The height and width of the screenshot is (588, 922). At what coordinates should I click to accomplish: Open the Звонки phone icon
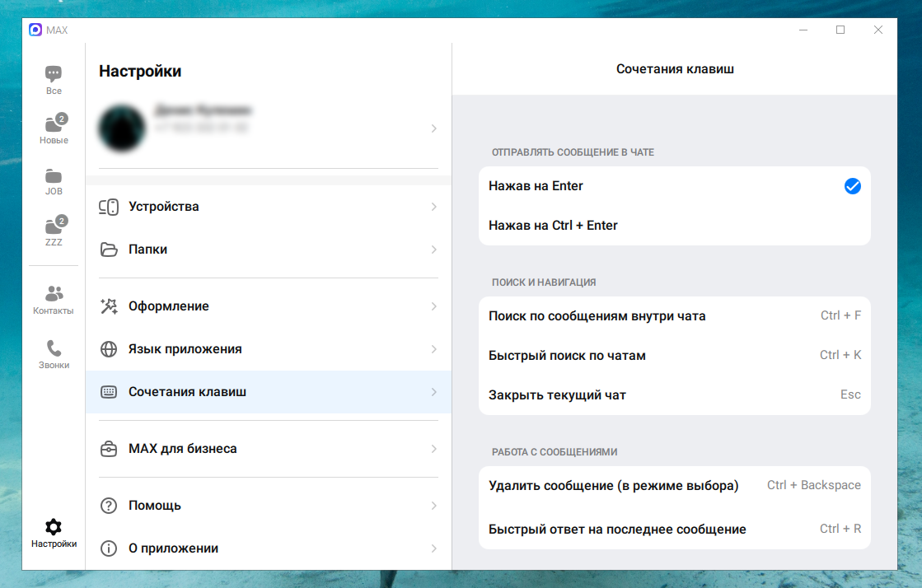(54, 348)
